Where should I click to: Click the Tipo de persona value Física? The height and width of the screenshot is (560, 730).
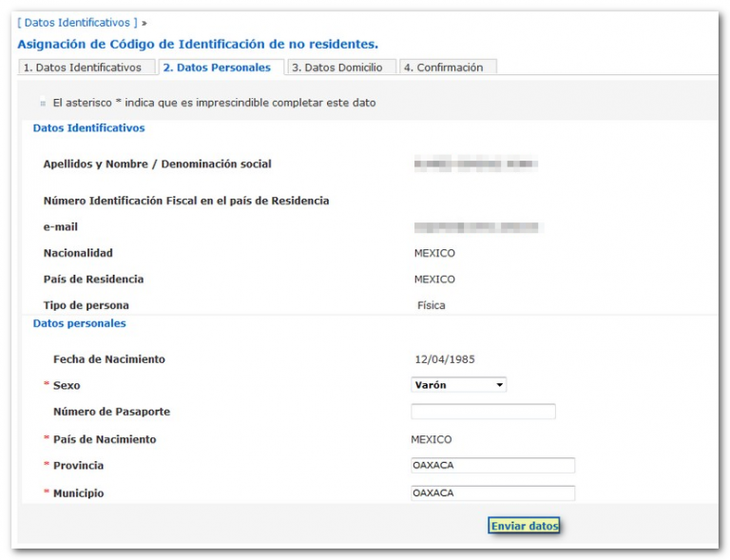click(x=431, y=306)
